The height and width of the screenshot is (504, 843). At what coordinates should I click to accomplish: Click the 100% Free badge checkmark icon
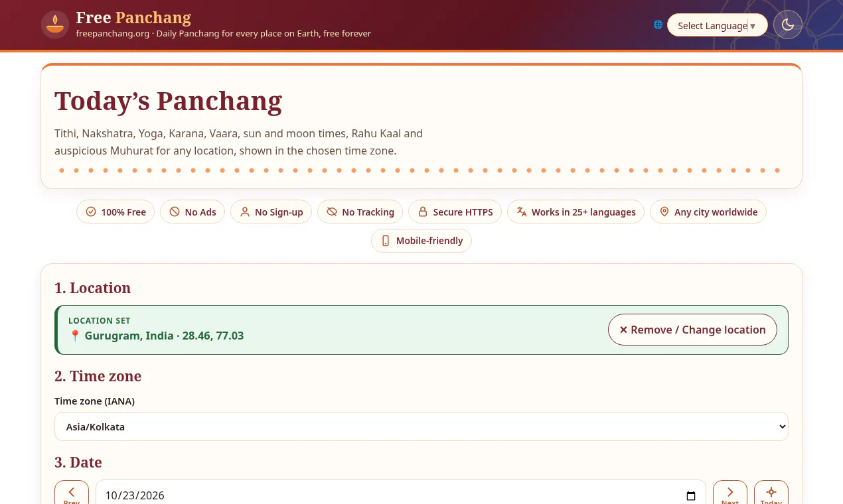[x=91, y=212]
